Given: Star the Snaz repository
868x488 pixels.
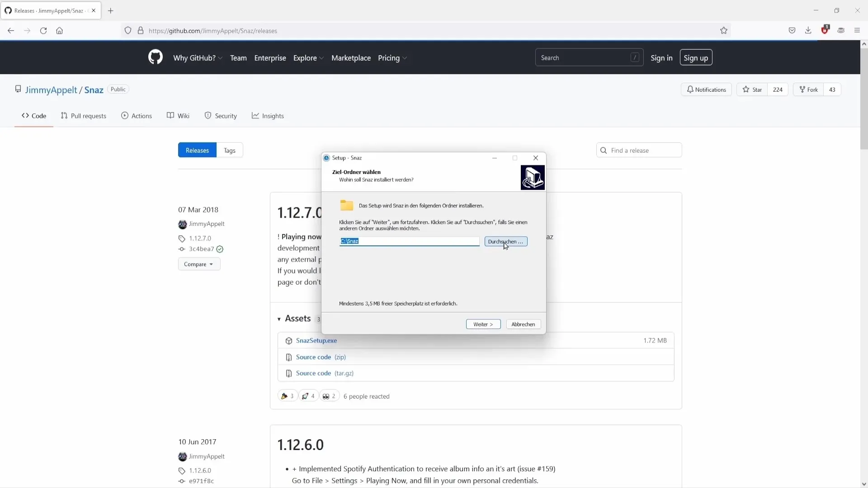Looking at the screenshot, I should [x=752, y=89].
